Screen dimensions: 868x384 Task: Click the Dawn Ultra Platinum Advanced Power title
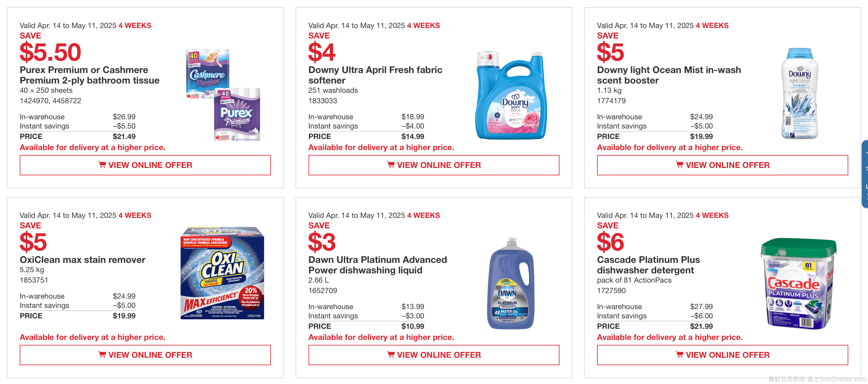pyautogui.click(x=377, y=265)
